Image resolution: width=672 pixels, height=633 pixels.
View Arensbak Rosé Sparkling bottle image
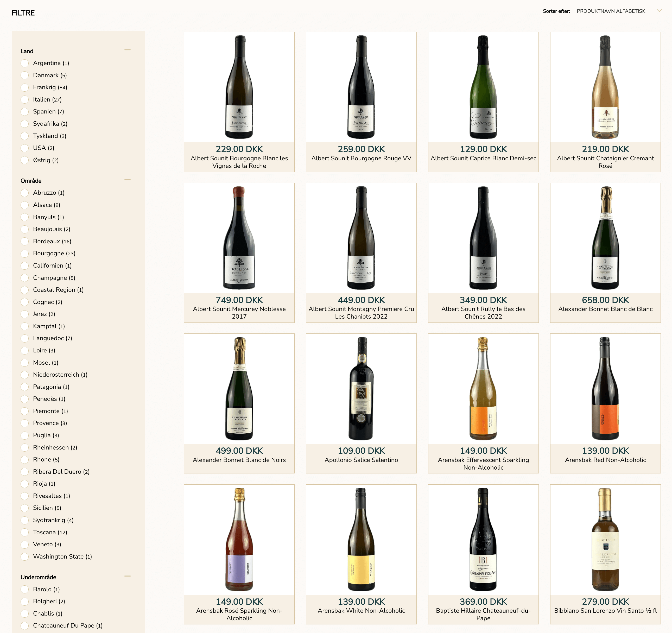[239, 539]
